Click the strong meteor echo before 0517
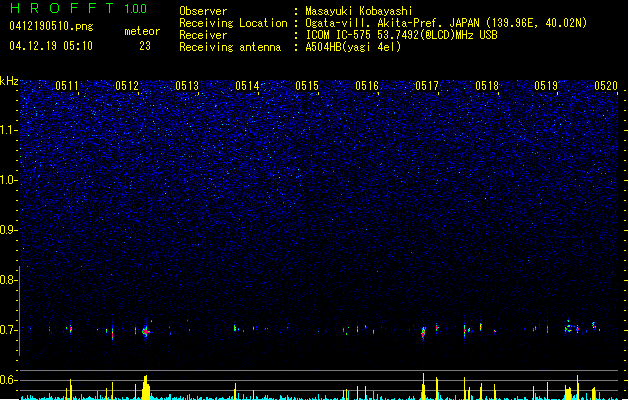Image resolution: width=629 pixels, height=400 pixels. pyautogui.click(x=423, y=333)
